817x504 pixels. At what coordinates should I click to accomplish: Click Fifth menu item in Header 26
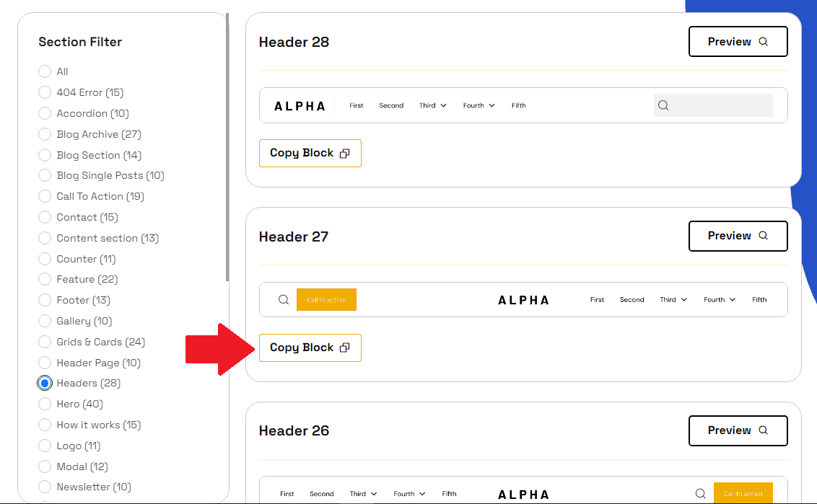coord(449,494)
